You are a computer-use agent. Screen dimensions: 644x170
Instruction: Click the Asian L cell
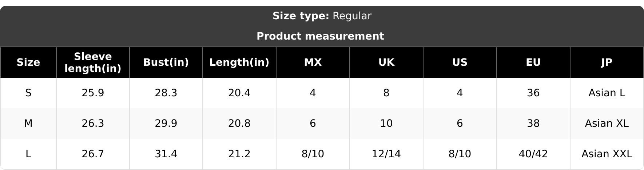point(607,93)
